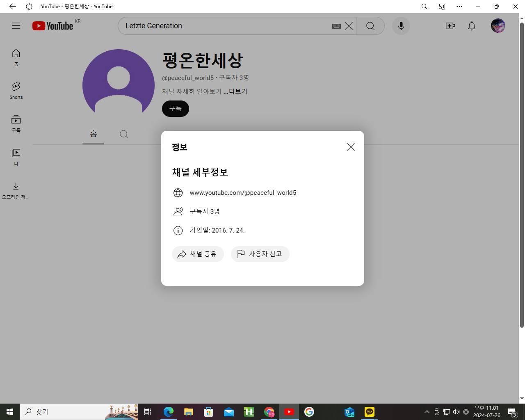Open the 나 (You) library section
Screen dimensions: 525x420
pyautogui.click(x=16, y=157)
